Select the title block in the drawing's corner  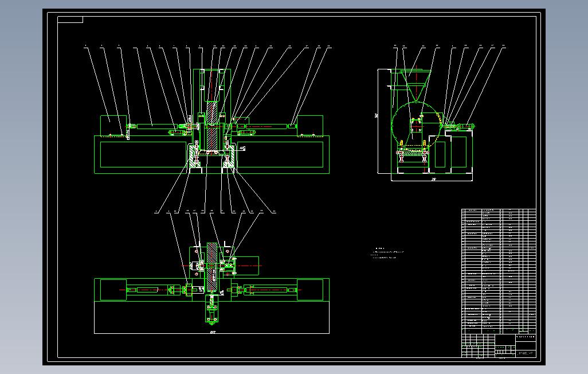(499, 346)
